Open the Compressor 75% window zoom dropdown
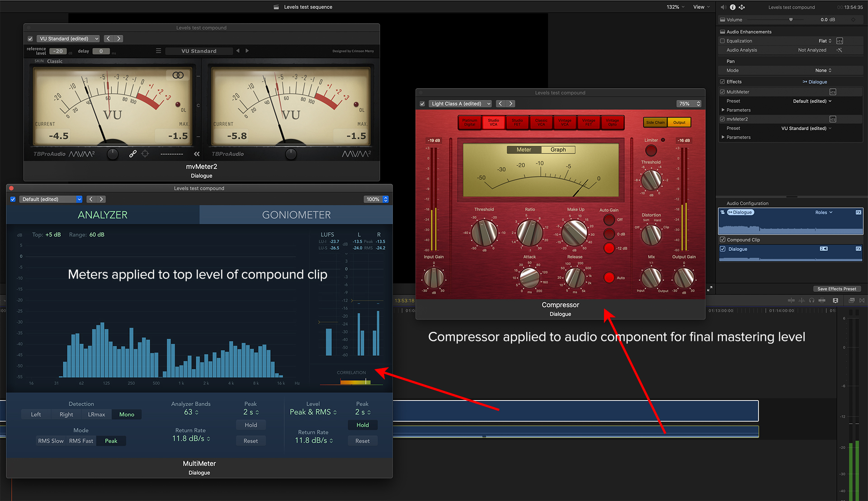 click(689, 104)
